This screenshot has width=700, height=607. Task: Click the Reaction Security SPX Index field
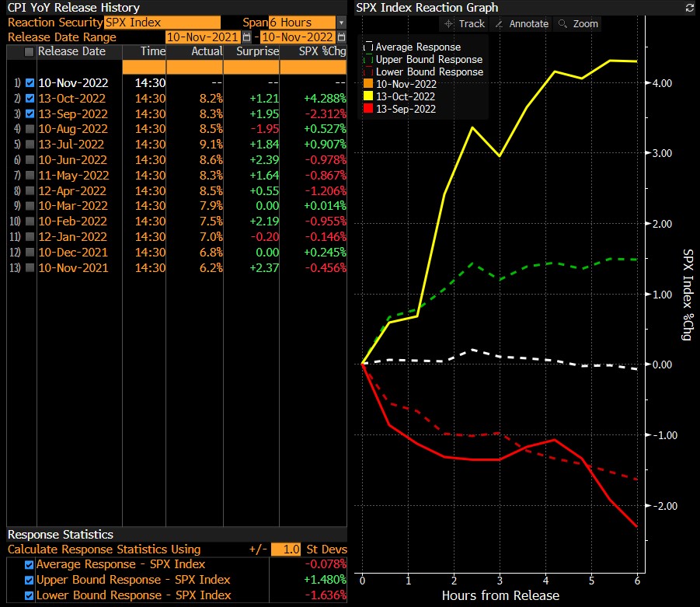(x=161, y=23)
